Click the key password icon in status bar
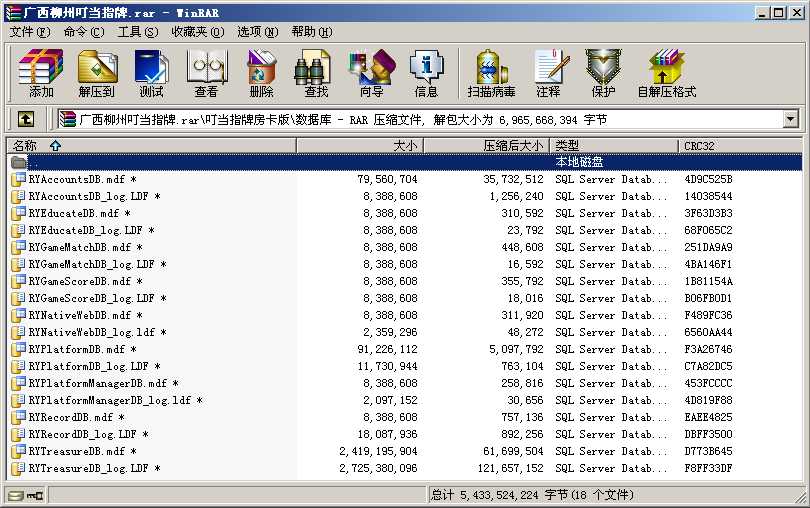 (x=35, y=496)
